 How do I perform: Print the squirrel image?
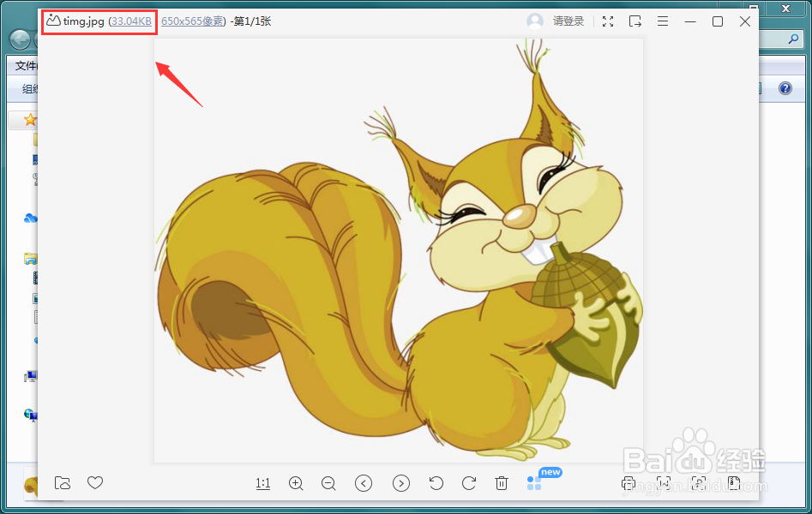628,484
